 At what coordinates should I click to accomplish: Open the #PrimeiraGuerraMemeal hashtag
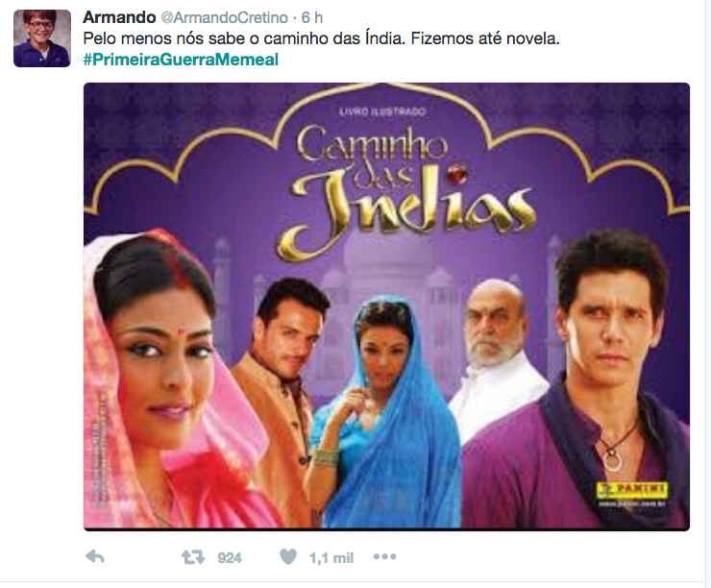pos(181,60)
